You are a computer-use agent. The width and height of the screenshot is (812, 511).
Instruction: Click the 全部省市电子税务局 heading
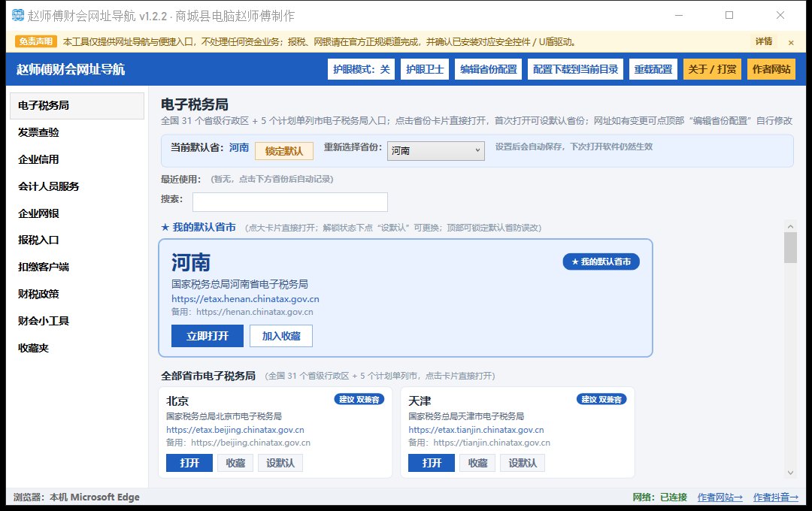[x=208, y=376]
